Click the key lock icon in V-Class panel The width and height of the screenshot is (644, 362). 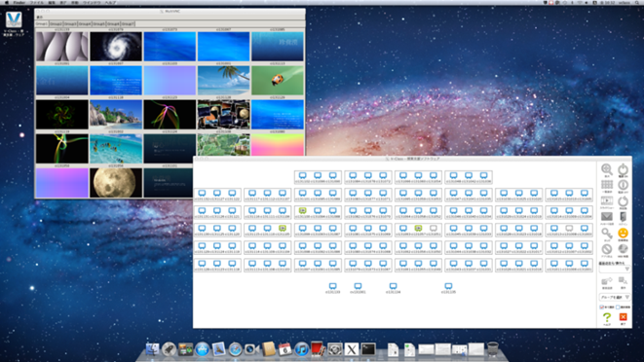point(607,234)
